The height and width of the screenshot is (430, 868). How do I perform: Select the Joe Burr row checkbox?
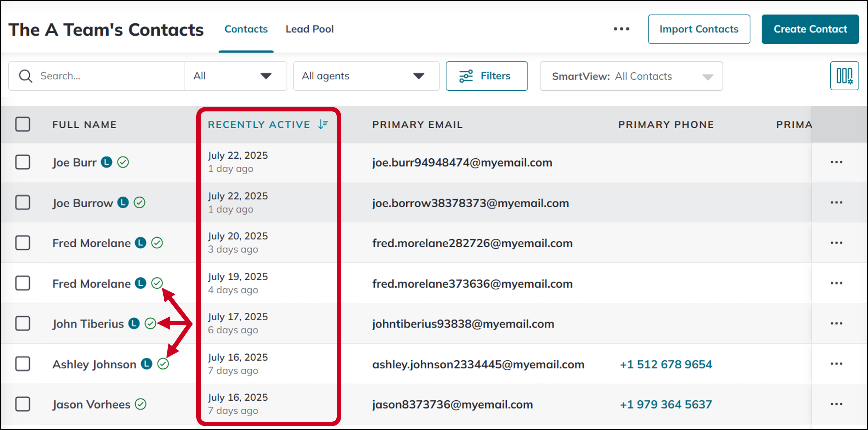23,162
